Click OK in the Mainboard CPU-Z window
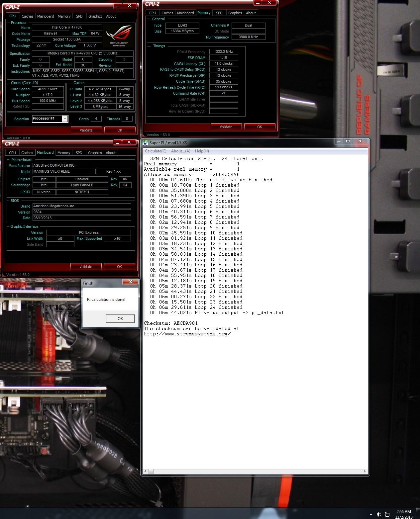The image size is (420, 519). 119,267
